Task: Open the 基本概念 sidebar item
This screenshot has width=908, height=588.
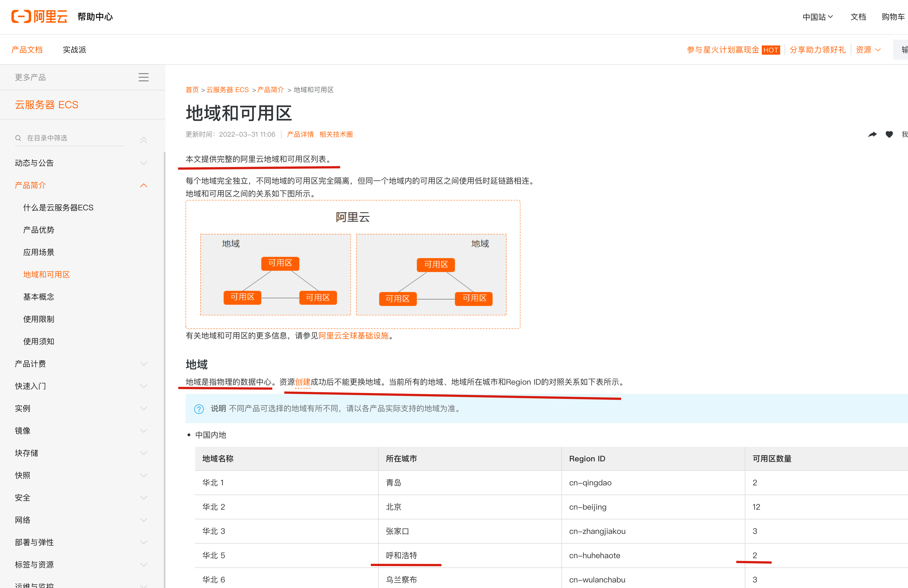Action: pos(39,297)
